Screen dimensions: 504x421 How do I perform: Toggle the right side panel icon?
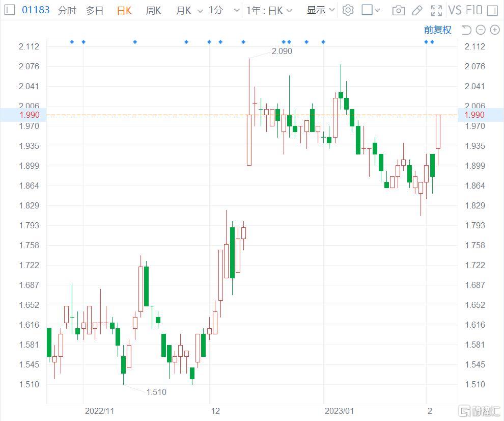click(x=492, y=11)
